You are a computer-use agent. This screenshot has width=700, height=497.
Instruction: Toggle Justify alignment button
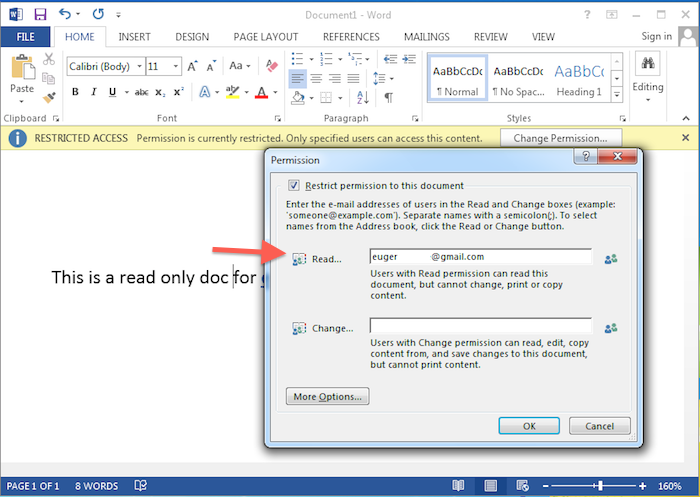coord(354,79)
